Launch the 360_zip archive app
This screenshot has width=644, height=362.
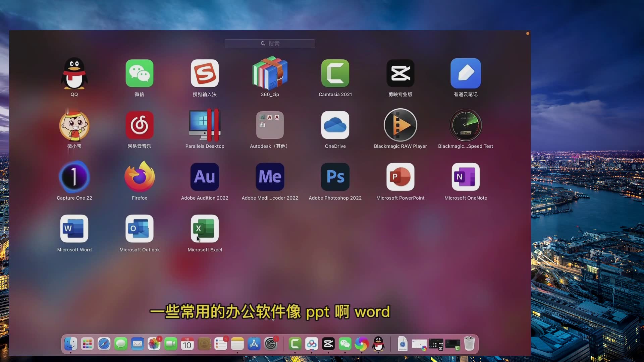(270, 73)
